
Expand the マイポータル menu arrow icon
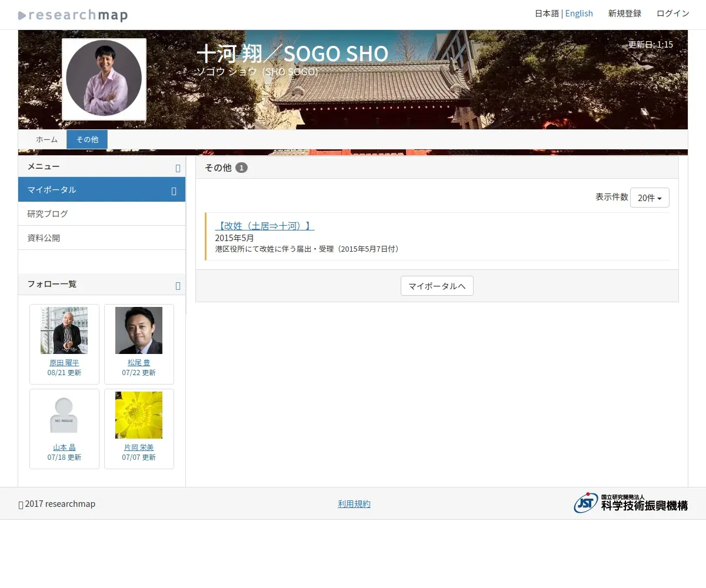[174, 191]
